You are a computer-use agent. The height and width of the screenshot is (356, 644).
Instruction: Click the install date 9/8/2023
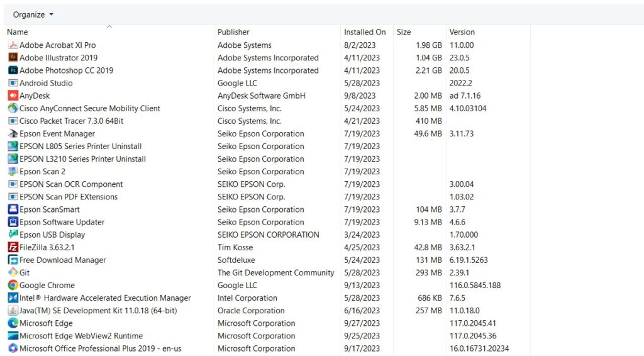click(x=360, y=96)
